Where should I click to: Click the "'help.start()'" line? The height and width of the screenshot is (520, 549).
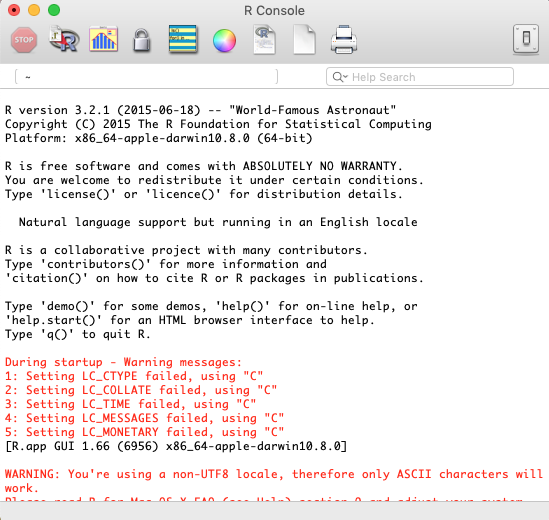pyautogui.click(x=190, y=320)
